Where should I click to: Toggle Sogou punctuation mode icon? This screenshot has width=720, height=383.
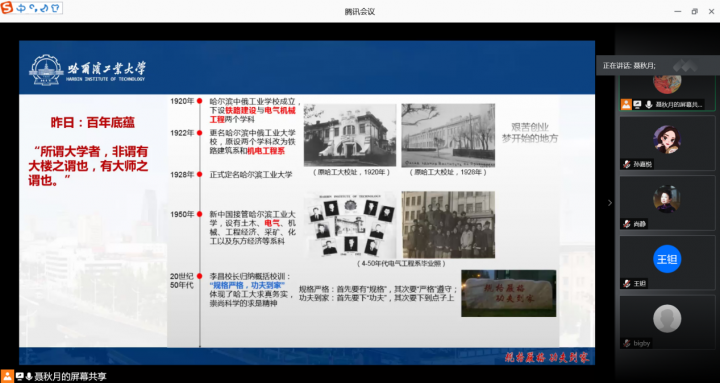33,8
